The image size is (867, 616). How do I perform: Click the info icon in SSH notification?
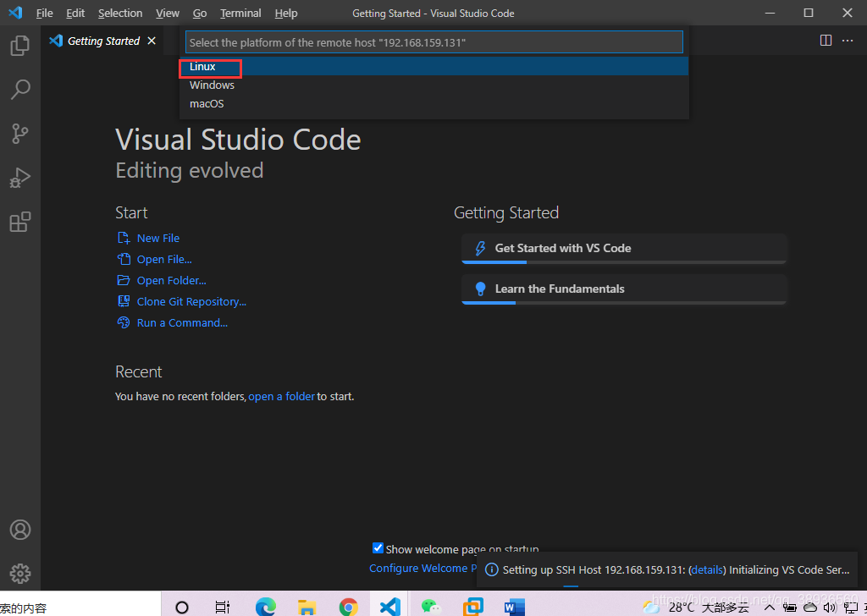491,569
